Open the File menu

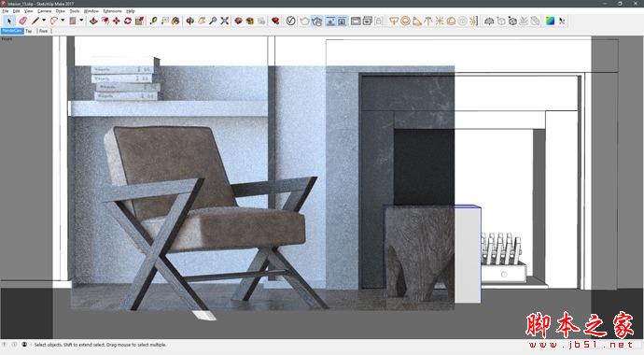[x=6, y=11]
